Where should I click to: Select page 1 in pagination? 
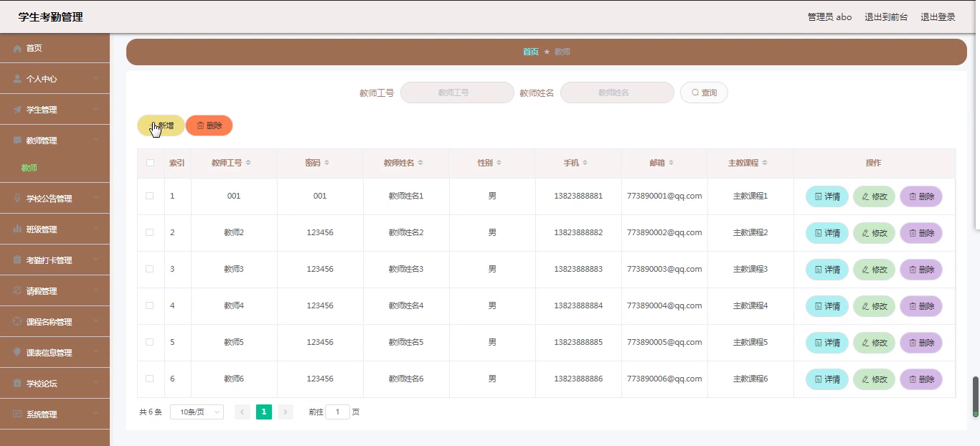pyautogui.click(x=264, y=412)
